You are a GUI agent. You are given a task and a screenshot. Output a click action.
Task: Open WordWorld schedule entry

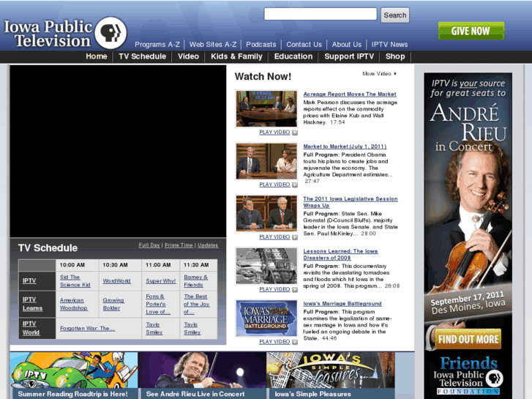116,281
